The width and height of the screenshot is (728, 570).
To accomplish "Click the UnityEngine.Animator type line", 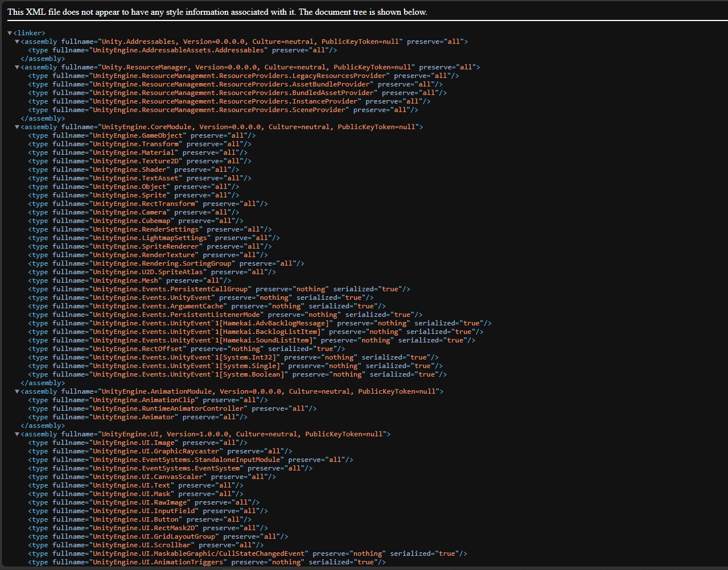I will [138, 417].
